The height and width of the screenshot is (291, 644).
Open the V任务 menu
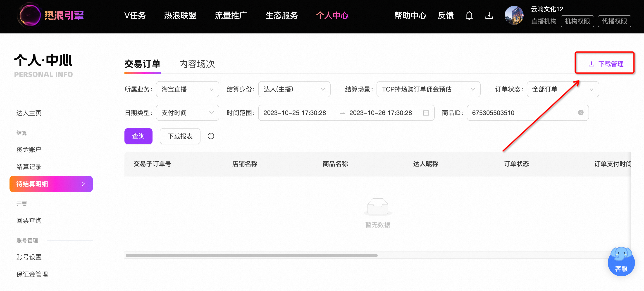[x=135, y=15]
